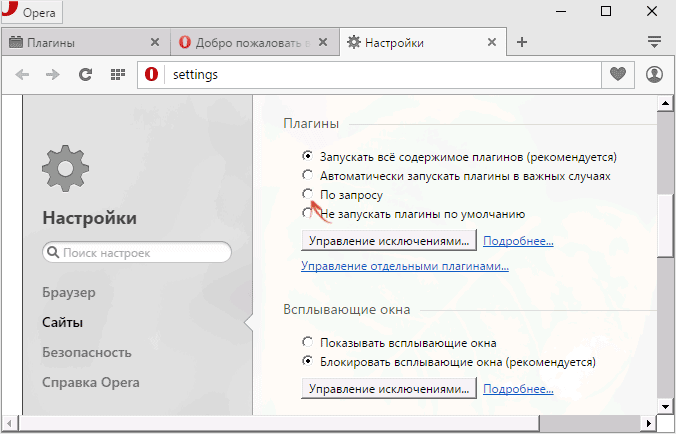Open the Сайты settings section
676x434 pixels.
tap(63, 322)
